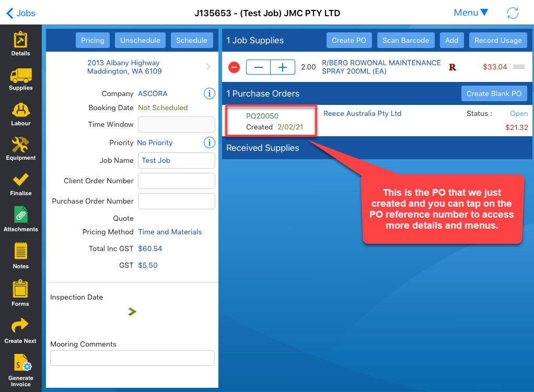Click the Create PO button
Image resolution: width=534 pixels, height=392 pixels.
pos(349,40)
